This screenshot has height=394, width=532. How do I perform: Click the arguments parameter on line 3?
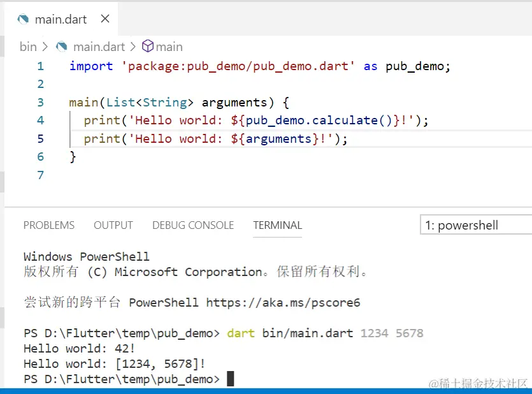(234, 103)
